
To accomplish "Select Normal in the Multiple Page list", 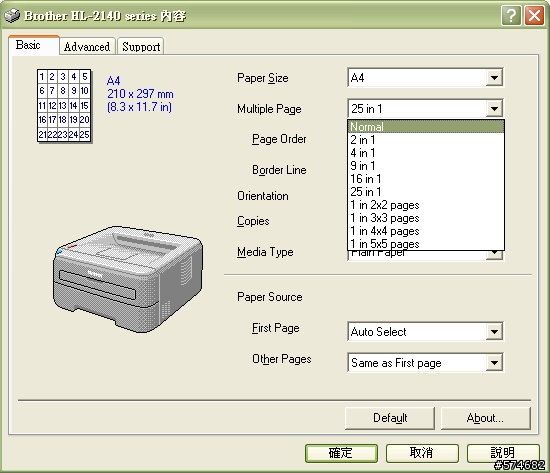I will click(426, 126).
